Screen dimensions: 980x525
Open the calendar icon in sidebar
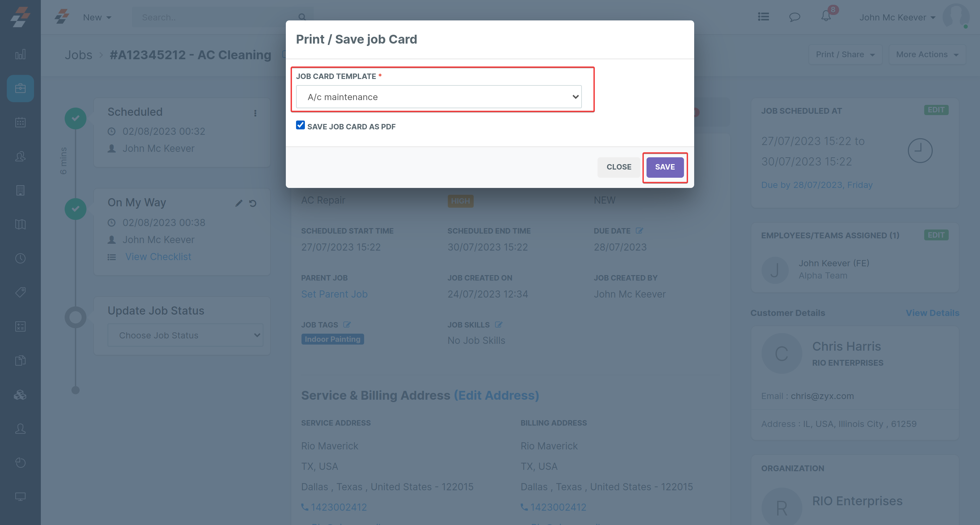[20, 122]
